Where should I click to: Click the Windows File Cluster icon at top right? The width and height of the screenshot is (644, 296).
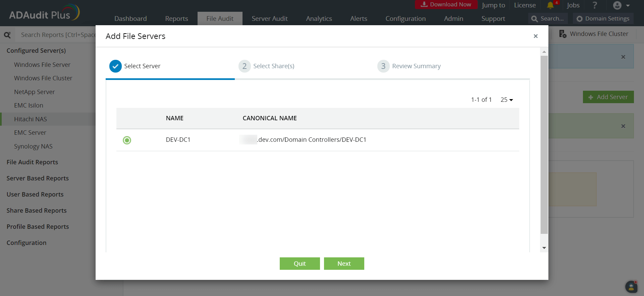coord(562,34)
